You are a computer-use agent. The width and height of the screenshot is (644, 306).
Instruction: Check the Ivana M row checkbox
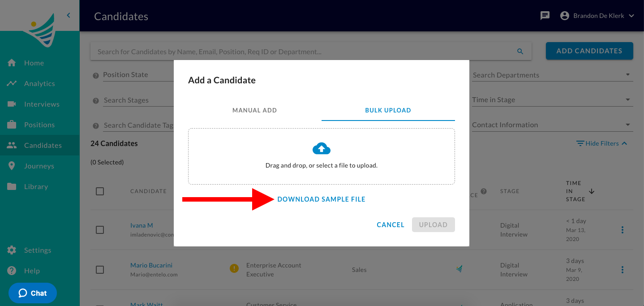coord(100,230)
